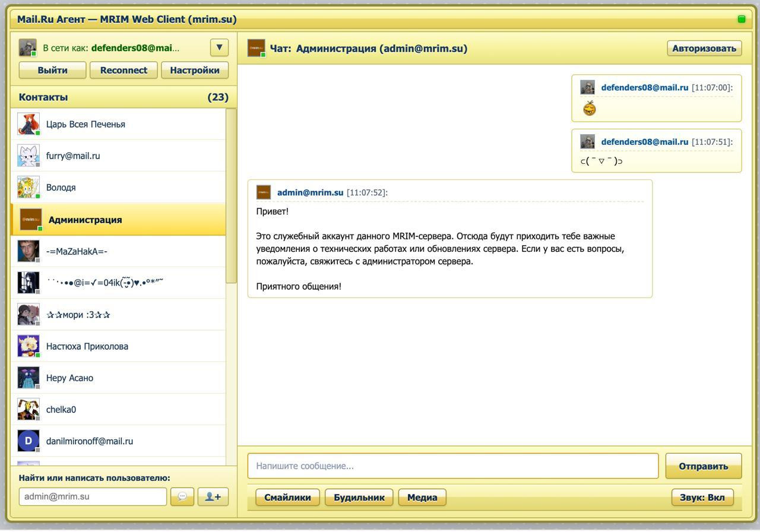
Task: Select the Администрация contact row
Action: point(118,219)
